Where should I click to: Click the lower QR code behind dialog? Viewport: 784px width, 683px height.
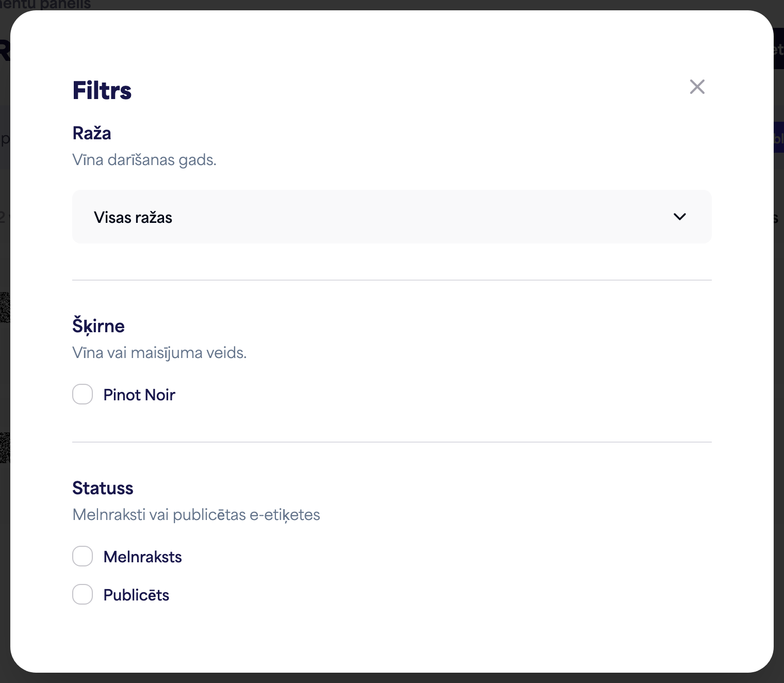coord(5,448)
